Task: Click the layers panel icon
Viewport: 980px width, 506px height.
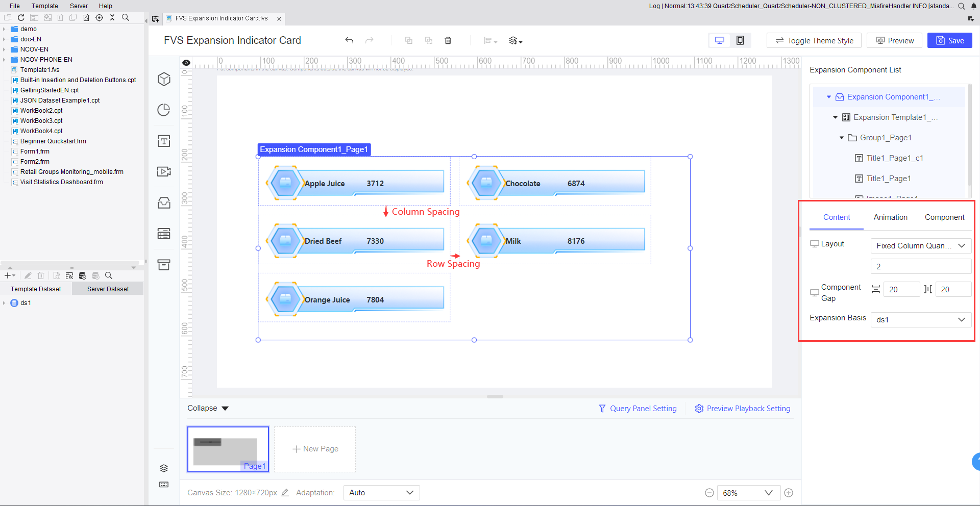Action: click(163, 468)
